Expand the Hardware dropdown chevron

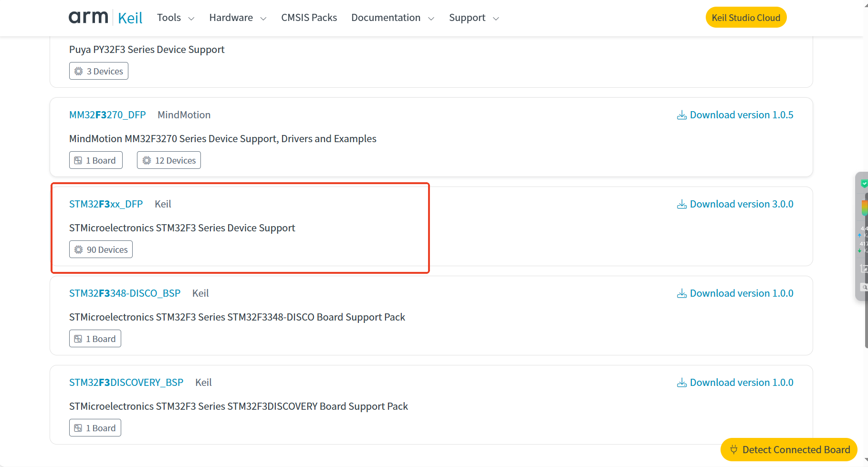coord(263,19)
